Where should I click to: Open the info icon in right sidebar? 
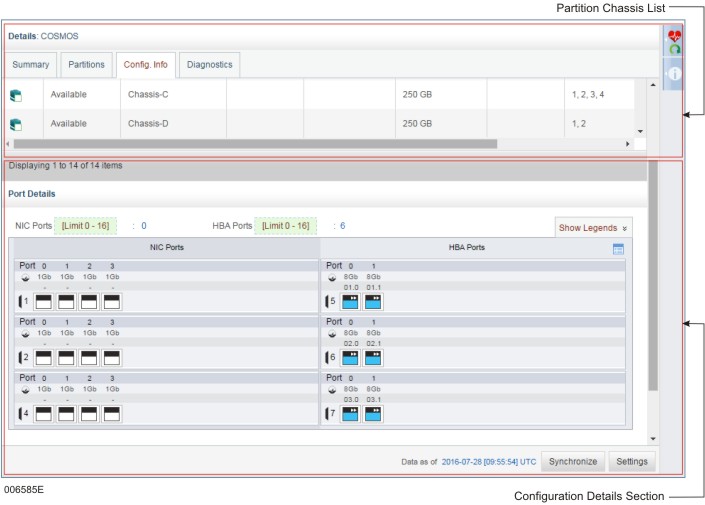tap(674, 74)
